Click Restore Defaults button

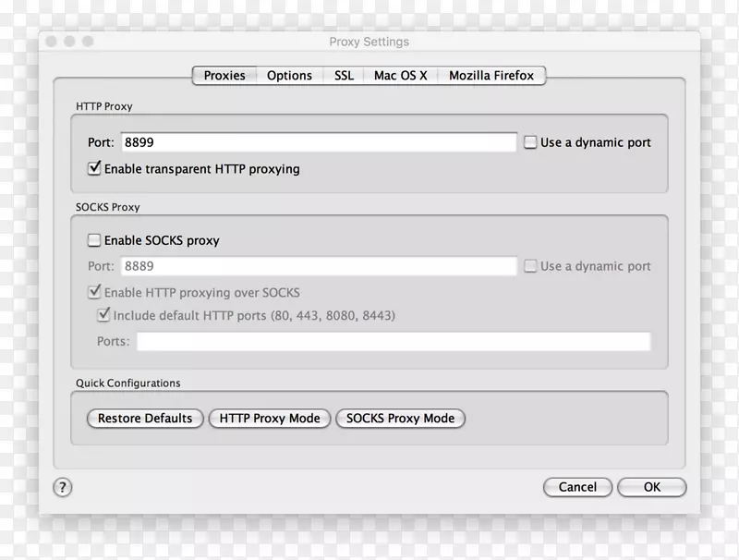tap(145, 418)
